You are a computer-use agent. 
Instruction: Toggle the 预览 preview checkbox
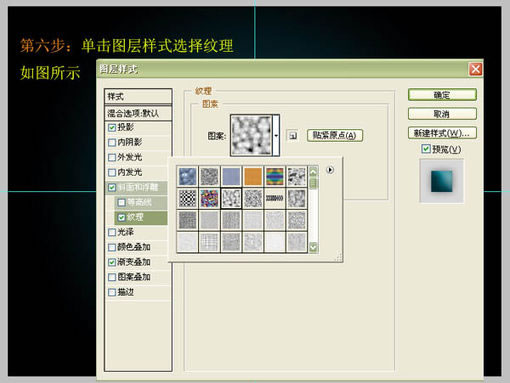(x=426, y=149)
